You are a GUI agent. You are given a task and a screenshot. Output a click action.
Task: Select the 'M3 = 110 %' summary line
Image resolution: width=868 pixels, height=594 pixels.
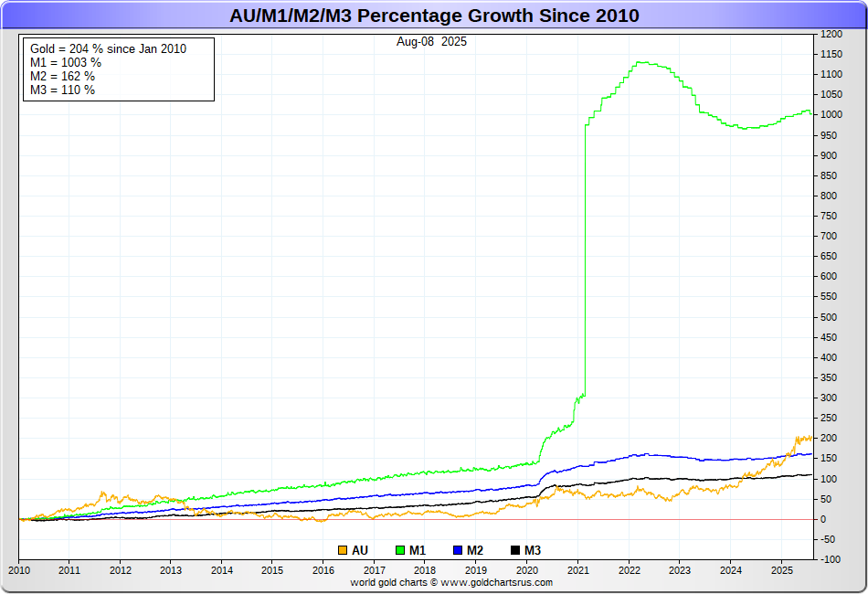tap(63, 90)
